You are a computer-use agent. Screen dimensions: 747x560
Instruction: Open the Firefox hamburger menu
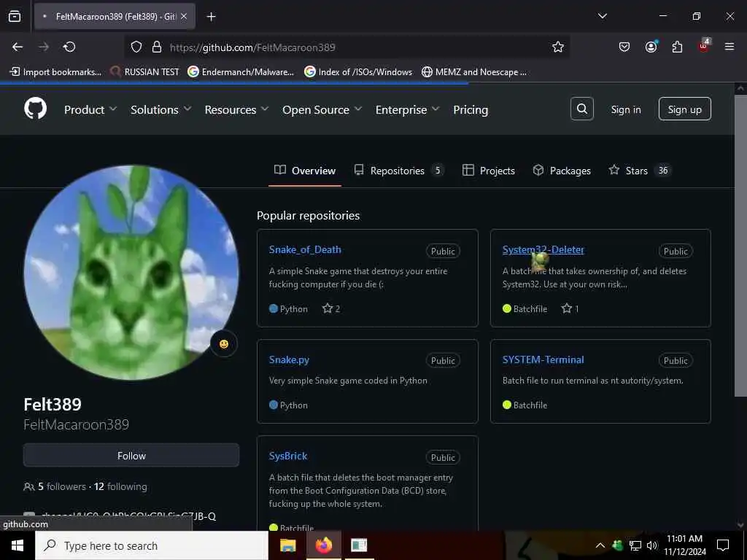point(729,47)
